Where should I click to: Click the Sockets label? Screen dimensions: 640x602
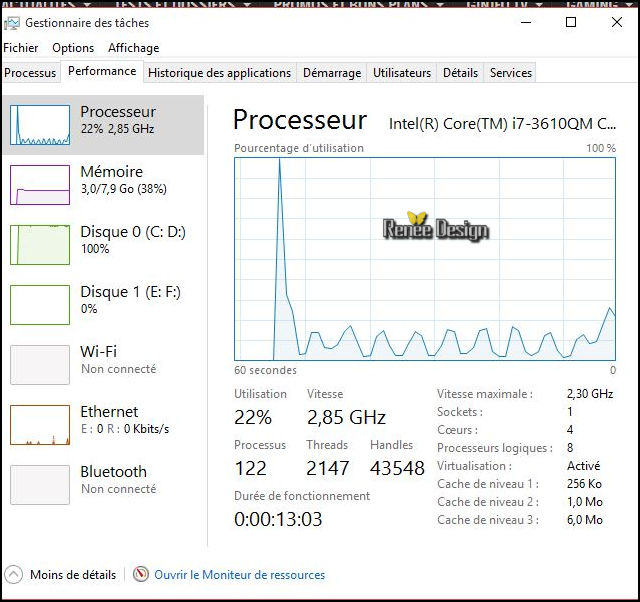pos(460,412)
